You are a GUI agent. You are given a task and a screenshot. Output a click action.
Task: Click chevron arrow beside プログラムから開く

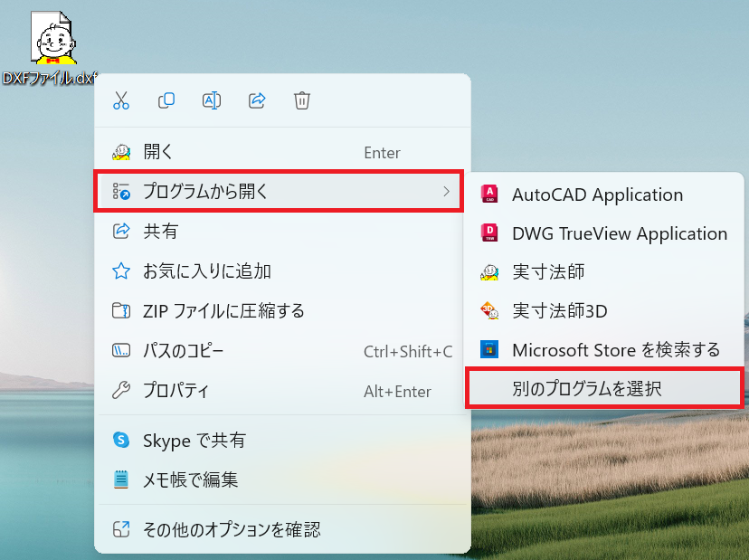coord(446,192)
